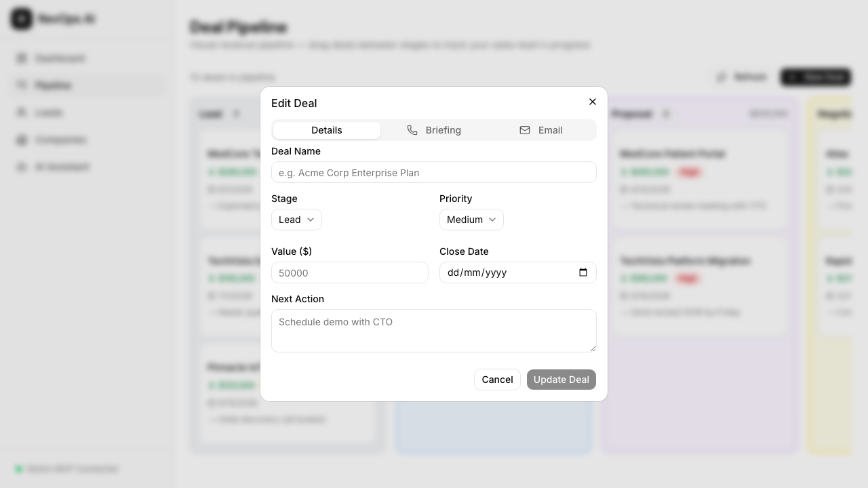
Task: Click the envelope icon on Email tab
Action: click(525, 130)
